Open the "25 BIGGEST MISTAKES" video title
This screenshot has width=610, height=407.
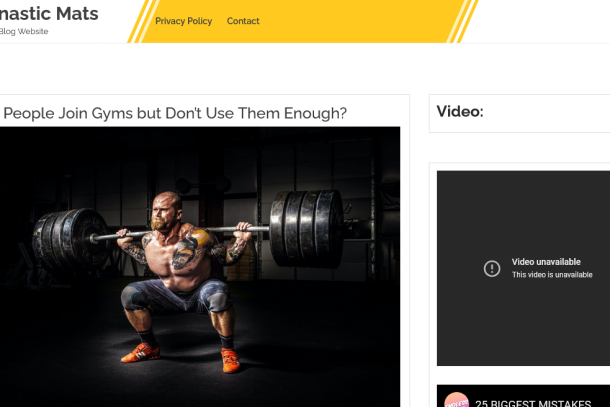(x=533, y=403)
